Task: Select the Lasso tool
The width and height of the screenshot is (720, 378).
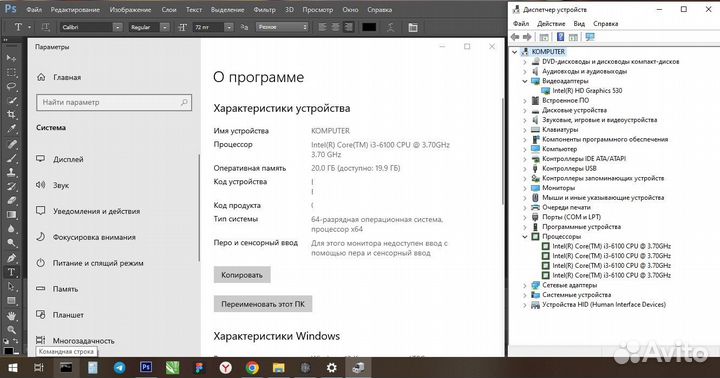Action: [11, 87]
